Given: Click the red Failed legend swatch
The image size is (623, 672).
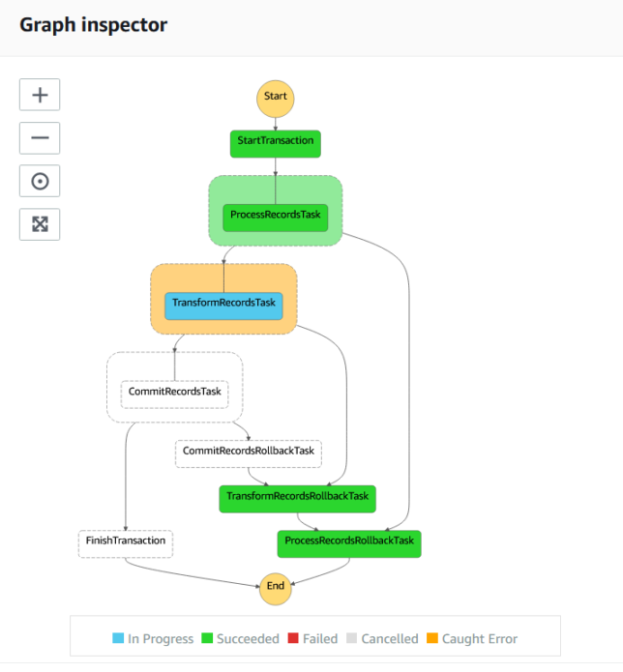Looking at the screenshot, I should (x=293, y=638).
